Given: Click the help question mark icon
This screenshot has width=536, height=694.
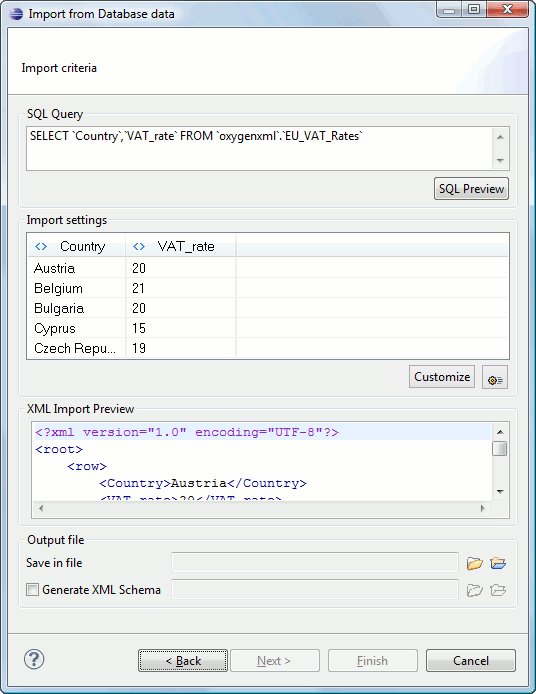Looking at the screenshot, I should pos(34,659).
